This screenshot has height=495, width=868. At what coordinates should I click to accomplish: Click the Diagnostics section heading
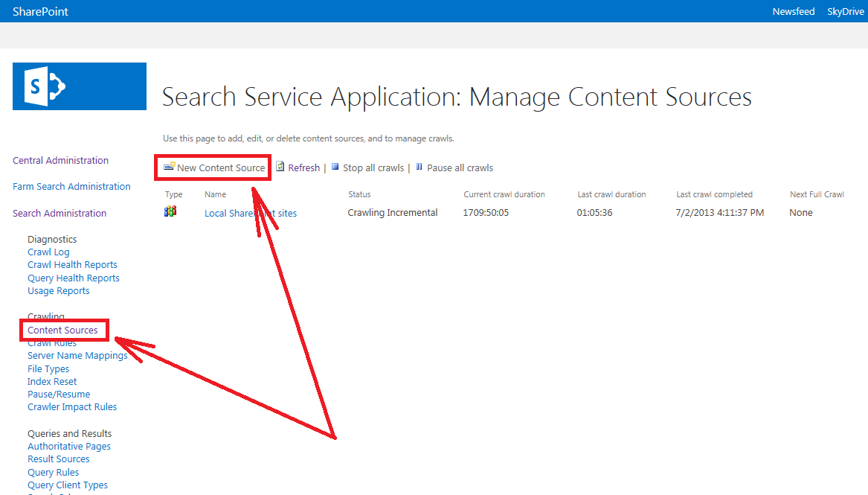[x=52, y=239]
